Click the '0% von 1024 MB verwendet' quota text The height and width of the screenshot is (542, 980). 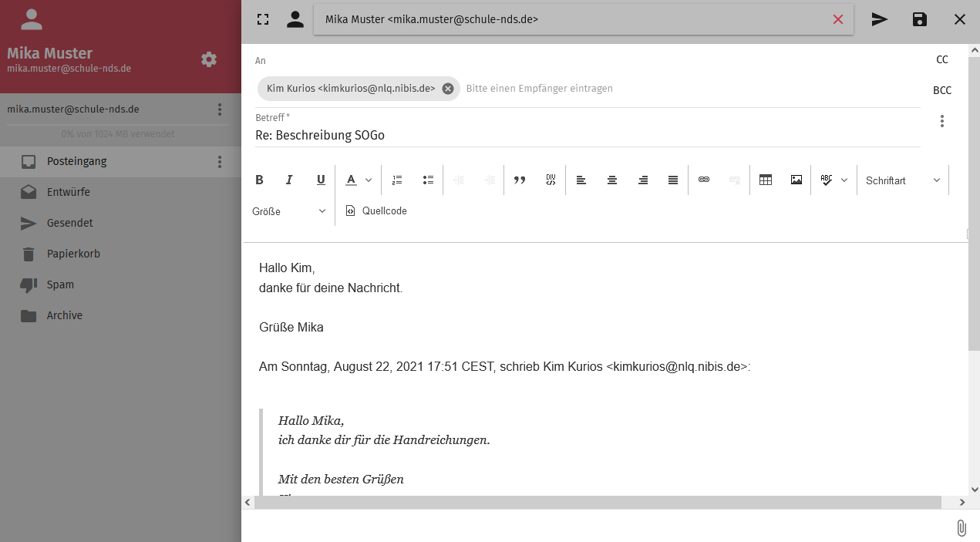pos(118,134)
